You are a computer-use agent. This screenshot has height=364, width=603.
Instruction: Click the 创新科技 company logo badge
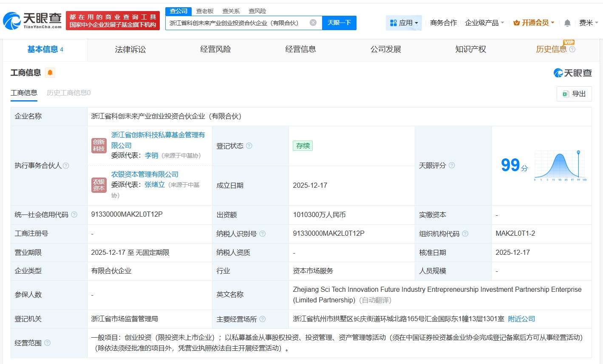click(99, 145)
